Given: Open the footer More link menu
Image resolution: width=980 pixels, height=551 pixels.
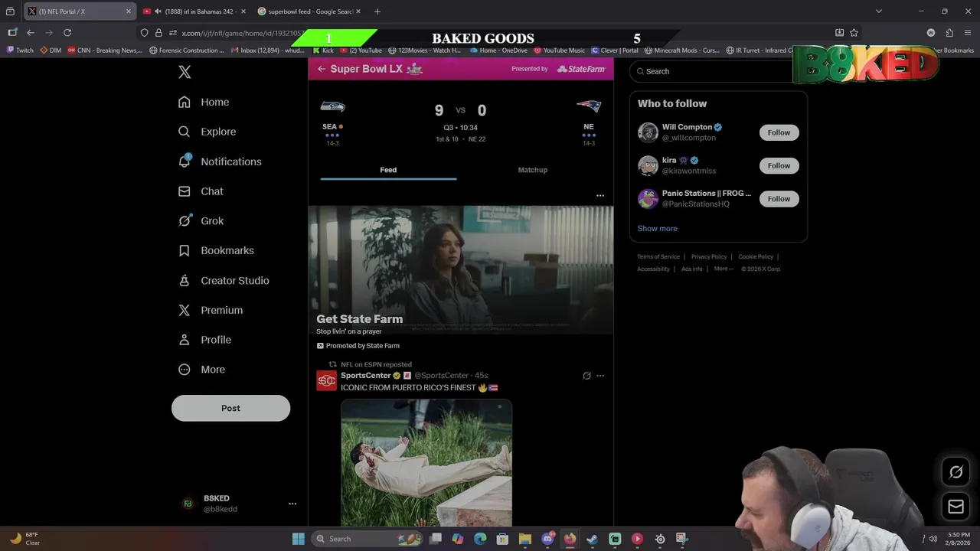Looking at the screenshot, I should click(724, 269).
